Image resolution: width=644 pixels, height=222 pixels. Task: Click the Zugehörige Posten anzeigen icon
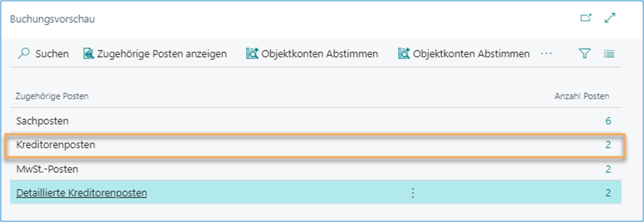coord(89,53)
